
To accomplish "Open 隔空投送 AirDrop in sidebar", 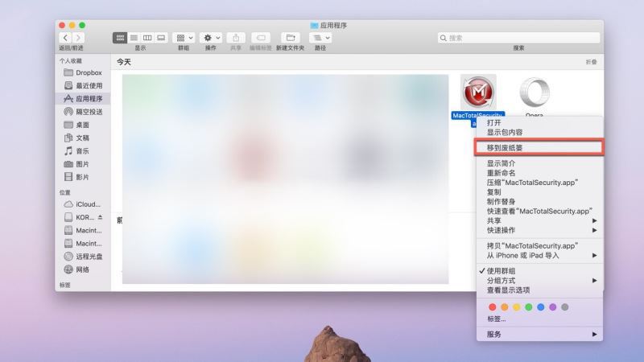I will point(83,112).
